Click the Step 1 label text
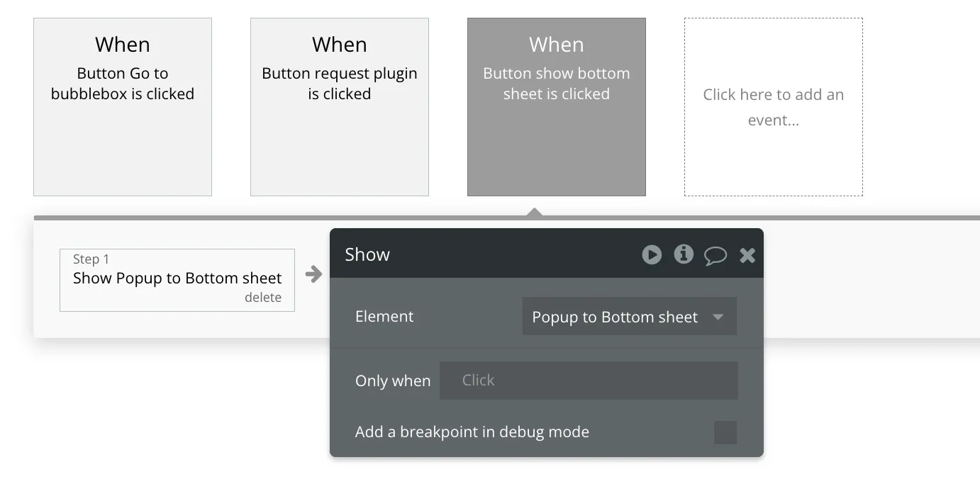The width and height of the screenshot is (980, 496). click(91, 259)
